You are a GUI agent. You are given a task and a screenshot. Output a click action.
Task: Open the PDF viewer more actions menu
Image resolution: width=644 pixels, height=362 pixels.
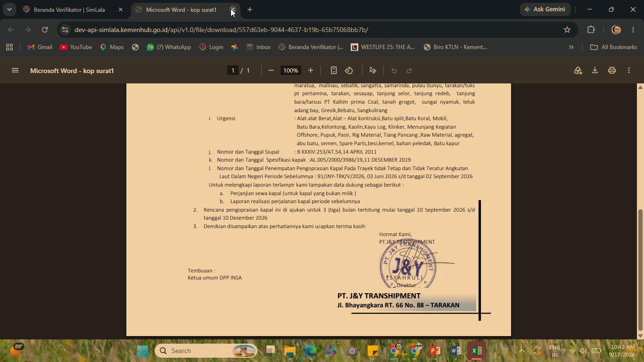click(629, 70)
